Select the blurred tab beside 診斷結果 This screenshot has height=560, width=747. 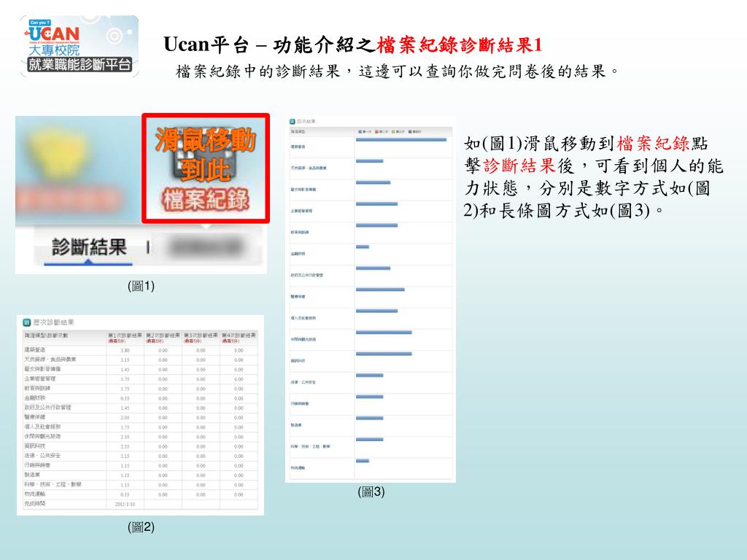pos(206,247)
